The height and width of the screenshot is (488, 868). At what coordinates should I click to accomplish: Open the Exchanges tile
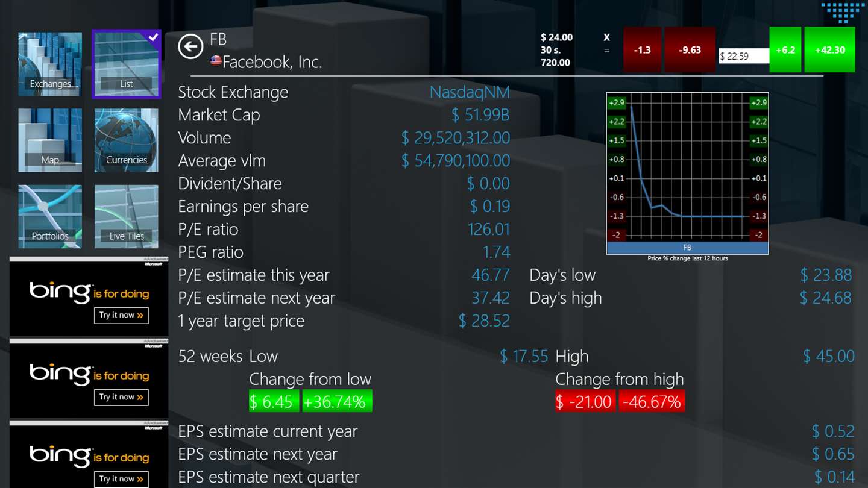pyautogui.click(x=50, y=64)
